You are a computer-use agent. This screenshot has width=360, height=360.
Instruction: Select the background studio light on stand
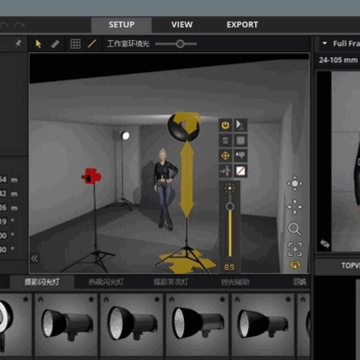pyautogui.click(x=124, y=135)
